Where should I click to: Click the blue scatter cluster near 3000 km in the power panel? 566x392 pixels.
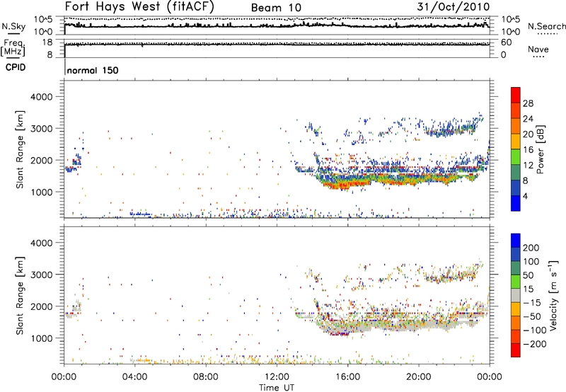tap(451, 129)
